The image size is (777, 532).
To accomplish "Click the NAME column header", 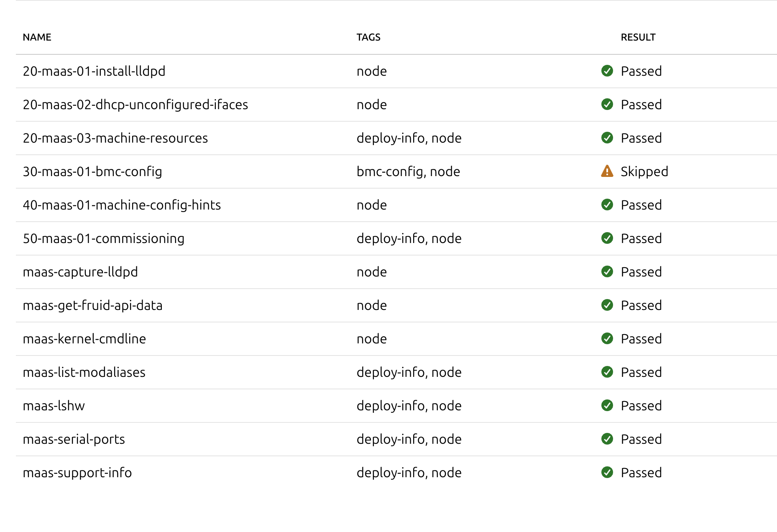I will coord(37,37).
